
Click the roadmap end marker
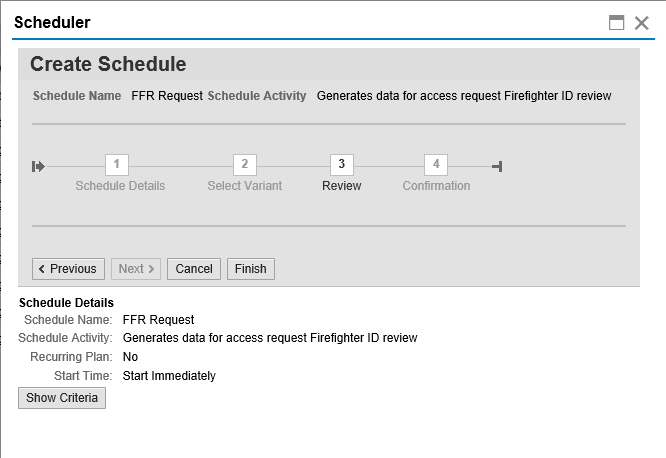497,166
